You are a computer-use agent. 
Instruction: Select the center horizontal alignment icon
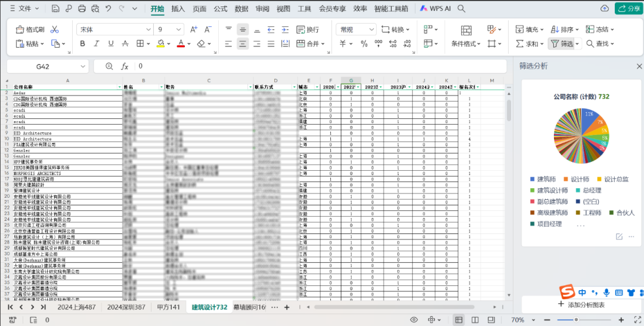(x=243, y=44)
